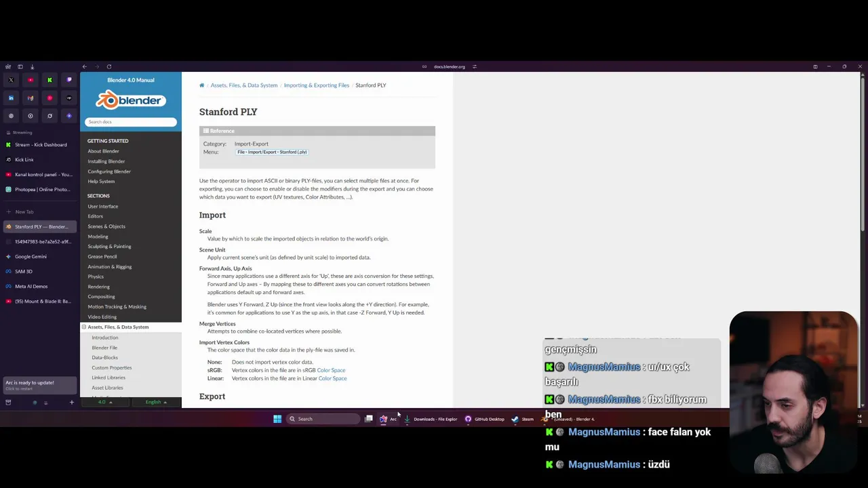Click New Tab in Arc sidebar
The image size is (868, 488).
coord(39,211)
